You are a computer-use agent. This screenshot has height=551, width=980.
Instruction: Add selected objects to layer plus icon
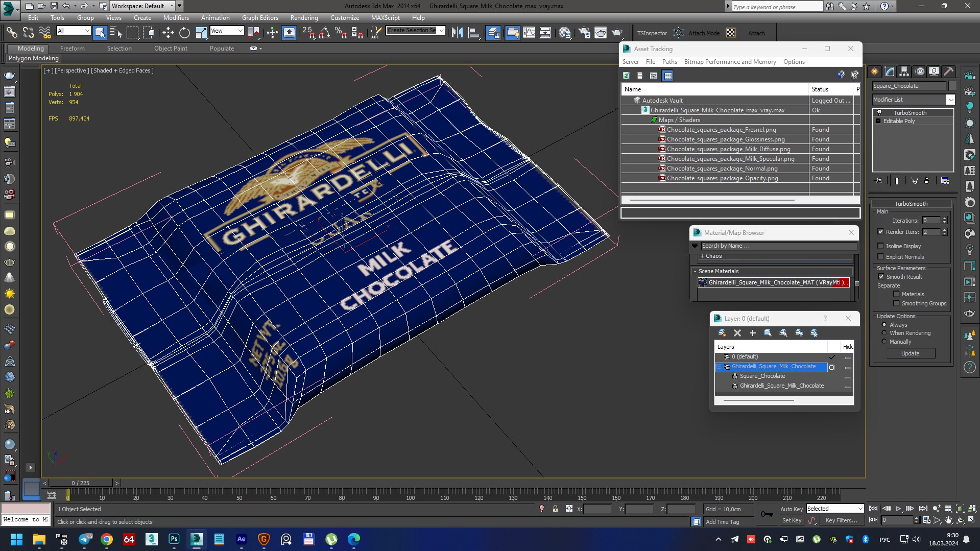752,333
